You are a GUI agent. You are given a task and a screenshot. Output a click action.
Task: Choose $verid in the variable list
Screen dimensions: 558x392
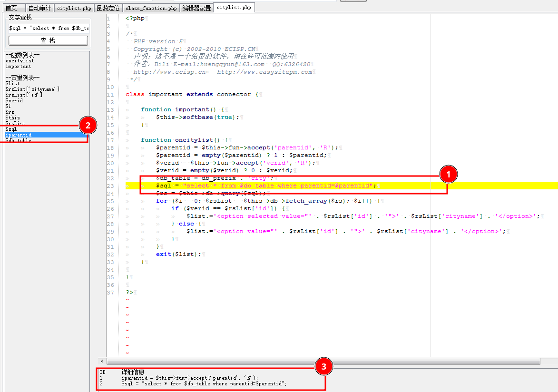pos(14,101)
